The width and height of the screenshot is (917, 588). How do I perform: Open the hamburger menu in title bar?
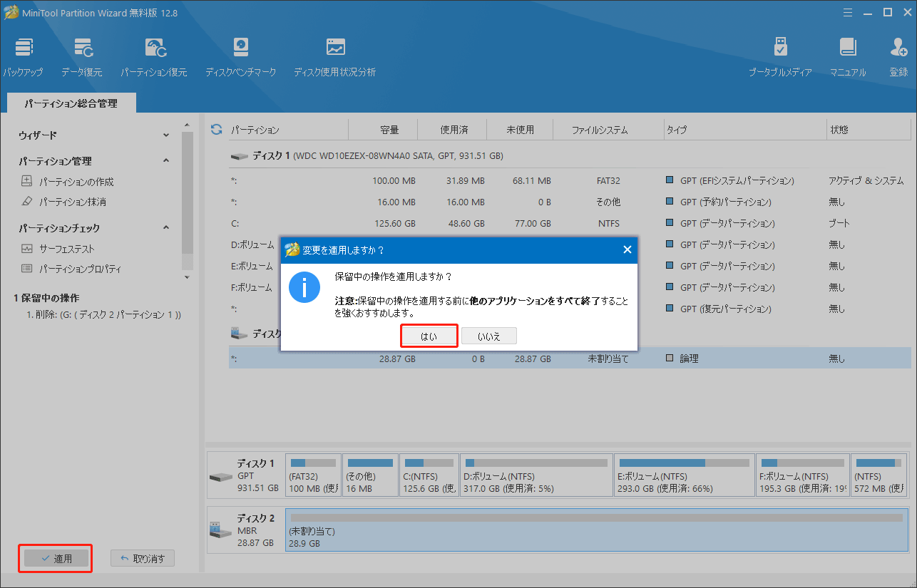(848, 12)
